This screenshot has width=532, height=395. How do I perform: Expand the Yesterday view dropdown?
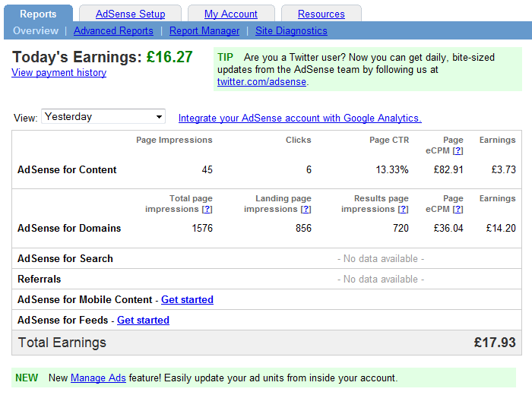[x=103, y=117]
